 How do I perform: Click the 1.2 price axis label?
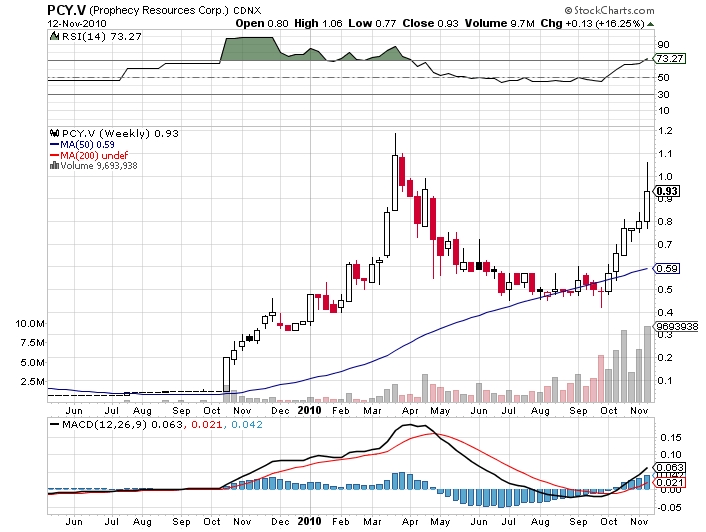click(665, 131)
